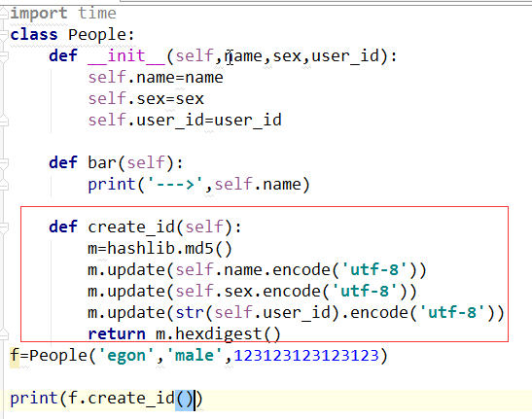Click the 'return m.hexdigest()' line

coord(184,334)
